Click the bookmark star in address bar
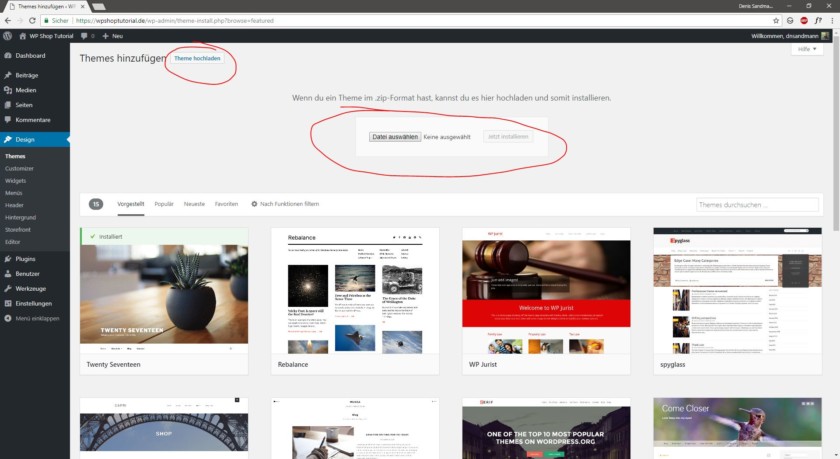 (775, 20)
